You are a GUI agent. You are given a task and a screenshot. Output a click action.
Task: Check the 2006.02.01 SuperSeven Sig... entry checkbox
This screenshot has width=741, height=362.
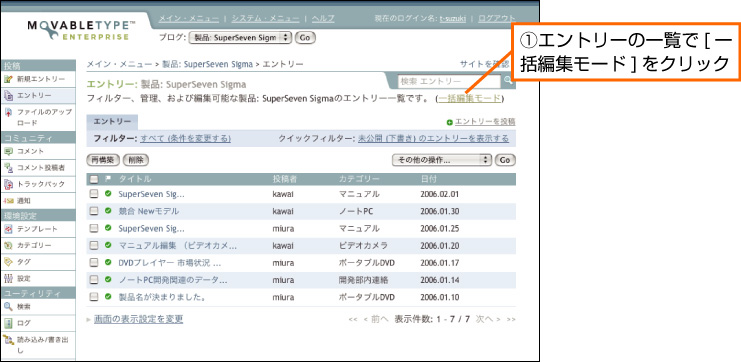point(94,194)
